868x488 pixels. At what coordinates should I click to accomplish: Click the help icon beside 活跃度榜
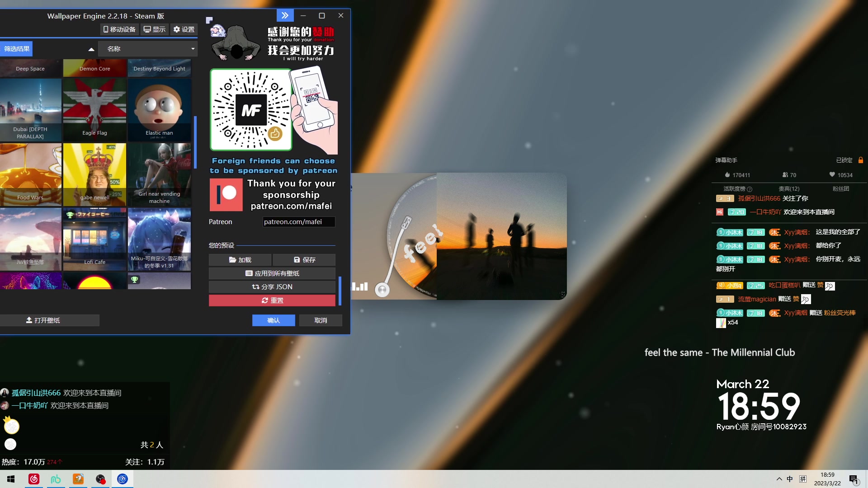(750, 189)
